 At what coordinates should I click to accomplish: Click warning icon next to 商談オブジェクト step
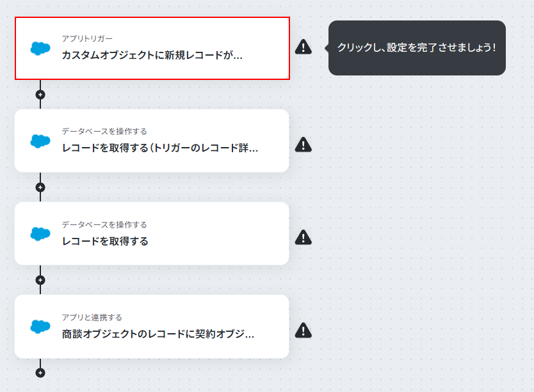303,331
